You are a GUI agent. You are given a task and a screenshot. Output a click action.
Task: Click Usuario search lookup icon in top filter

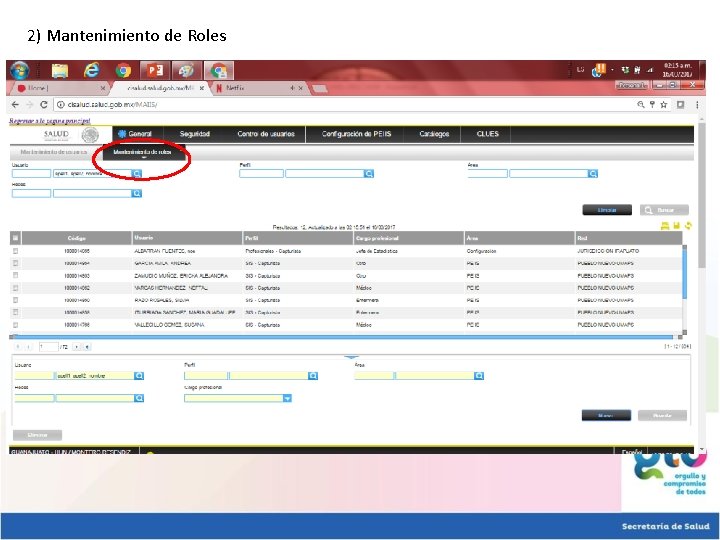point(137,173)
